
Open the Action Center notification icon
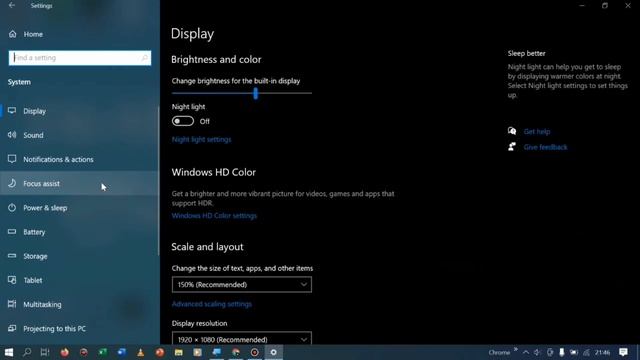[x=623, y=352]
